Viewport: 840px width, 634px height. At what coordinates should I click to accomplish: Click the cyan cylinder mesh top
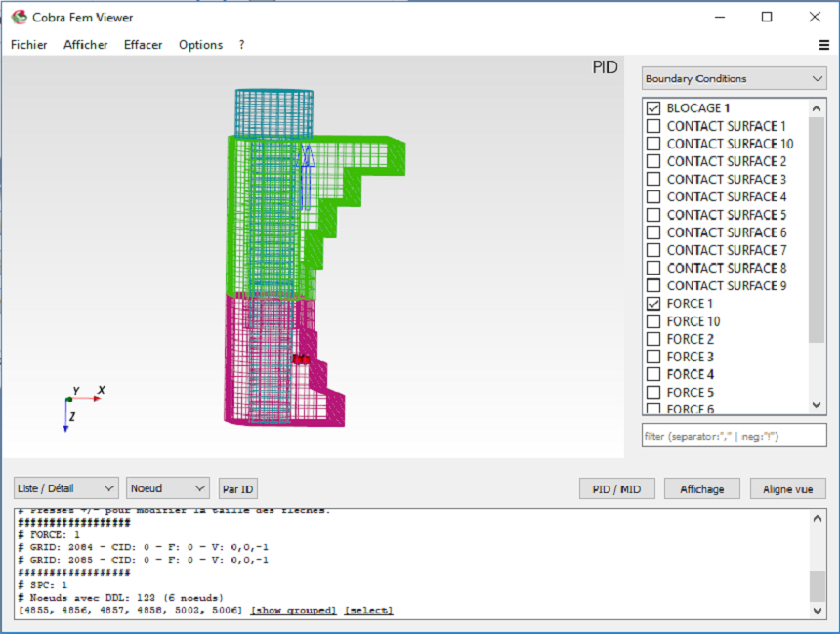click(x=273, y=113)
